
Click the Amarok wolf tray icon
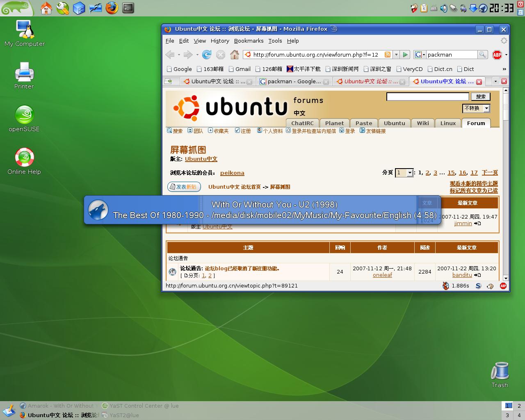pos(483,8)
